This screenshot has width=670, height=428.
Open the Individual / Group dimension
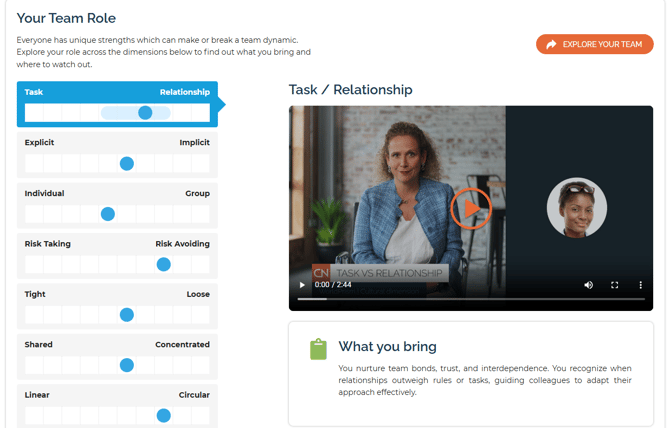pos(117,205)
